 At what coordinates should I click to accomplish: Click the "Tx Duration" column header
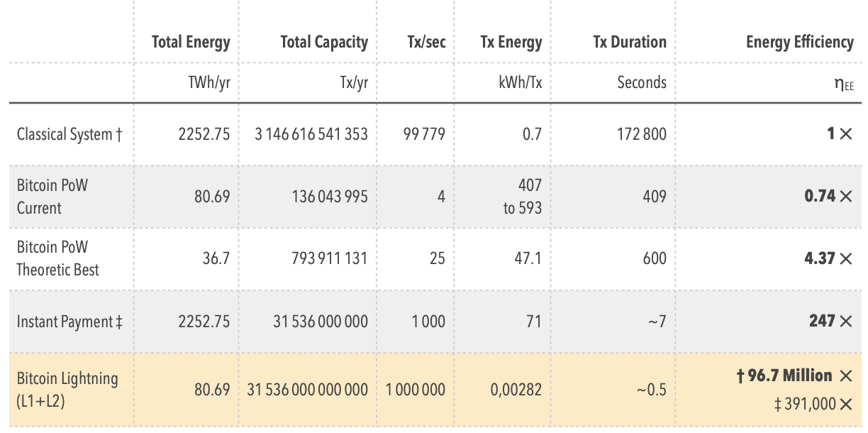point(630,42)
